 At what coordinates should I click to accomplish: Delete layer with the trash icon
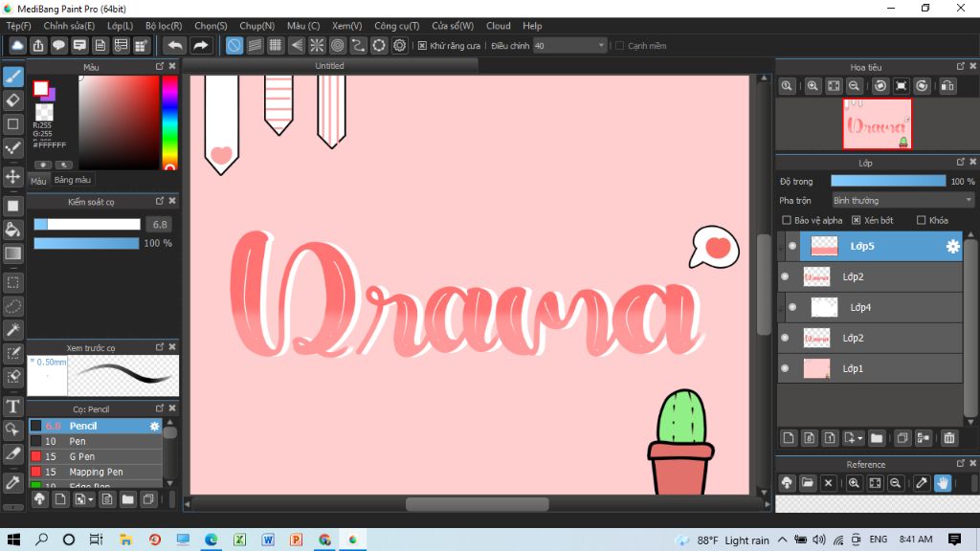949,438
